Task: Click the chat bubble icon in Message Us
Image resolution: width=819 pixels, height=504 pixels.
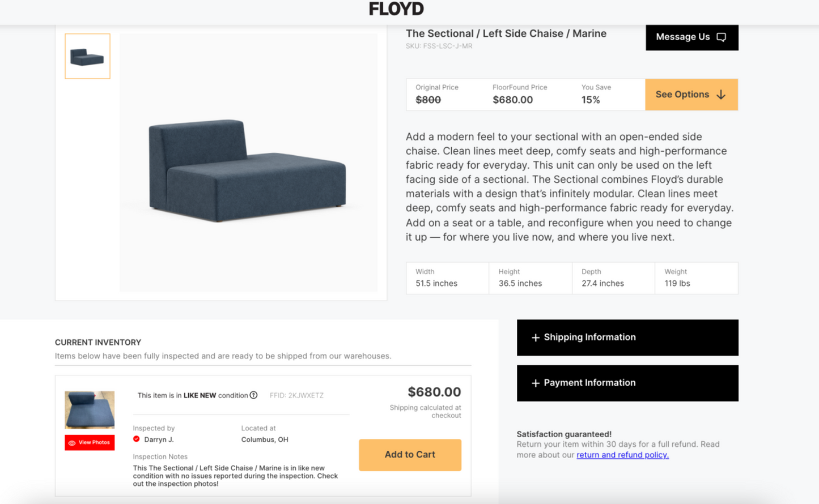Action: tap(721, 37)
